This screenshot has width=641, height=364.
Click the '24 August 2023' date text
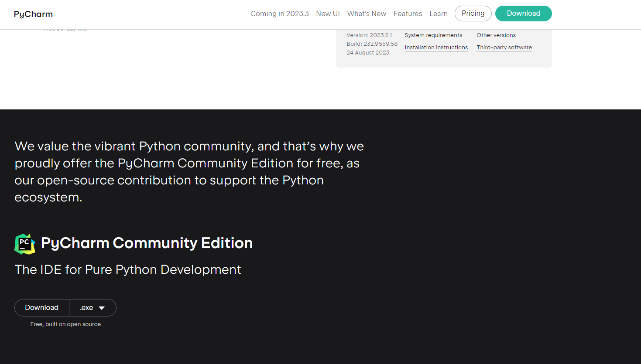pyautogui.click(x=368, y=53)
